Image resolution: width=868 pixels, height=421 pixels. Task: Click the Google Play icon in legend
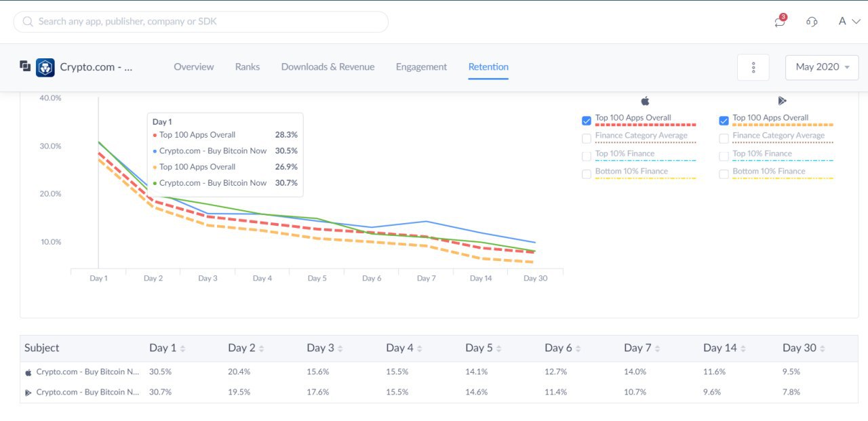coord(782,101)
